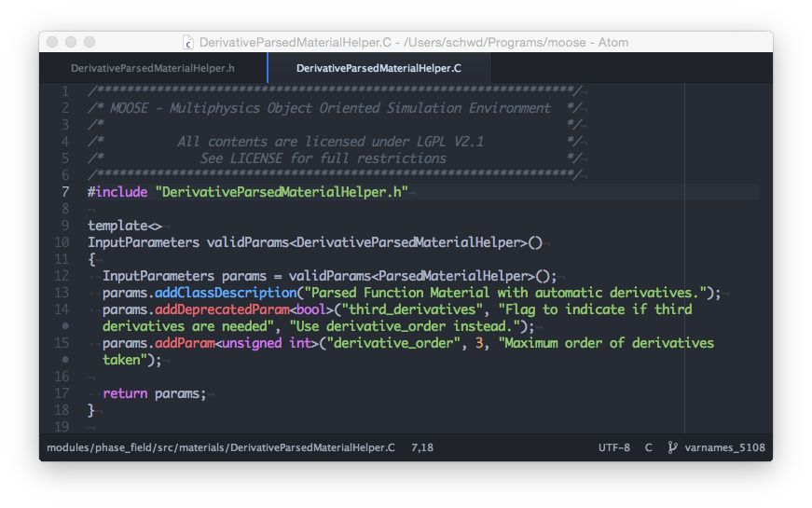
Task: Minimize the window using the yellow button
Action: [71, 42]
